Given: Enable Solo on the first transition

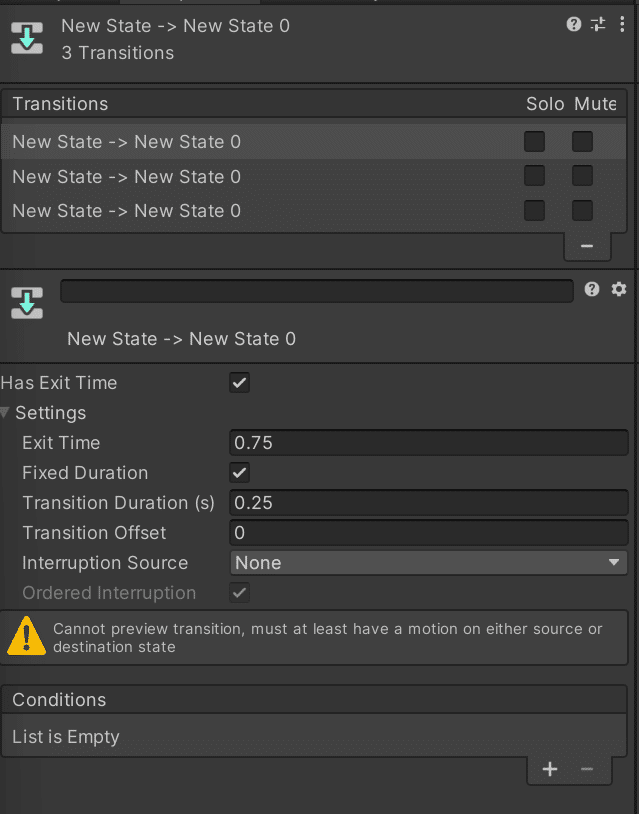Looking at the screenshot, I should point(533,141).
